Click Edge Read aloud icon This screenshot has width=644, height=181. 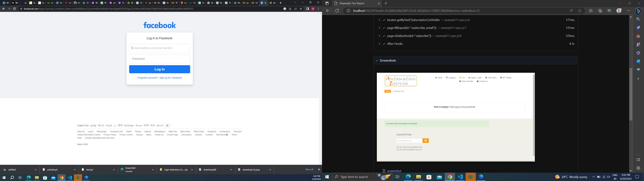tap(571, 11)
